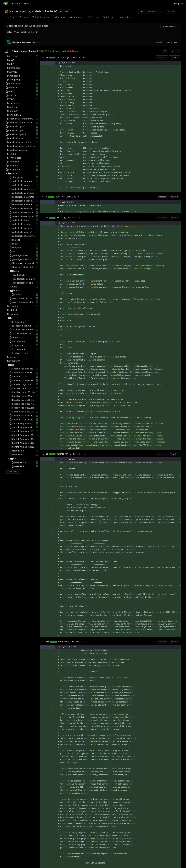Click the diff stats plus-minus icon

point(10,51)
